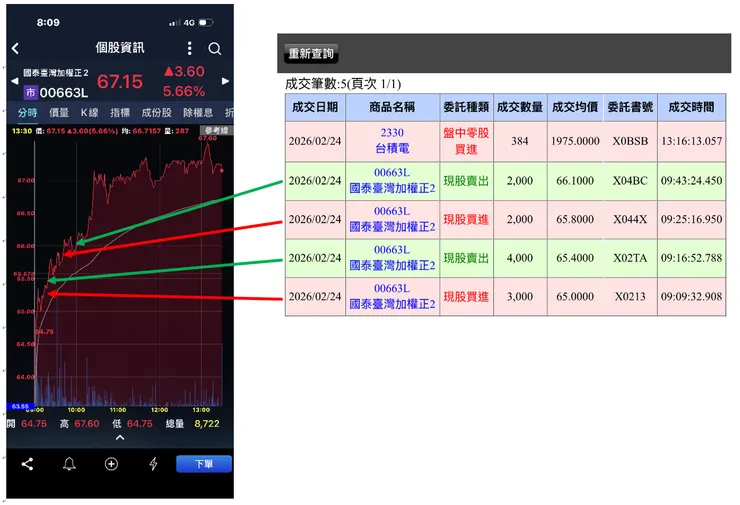This screenshot has width=740, height=505.
Task: Click the 成交日期 column header
Action: 315,107
